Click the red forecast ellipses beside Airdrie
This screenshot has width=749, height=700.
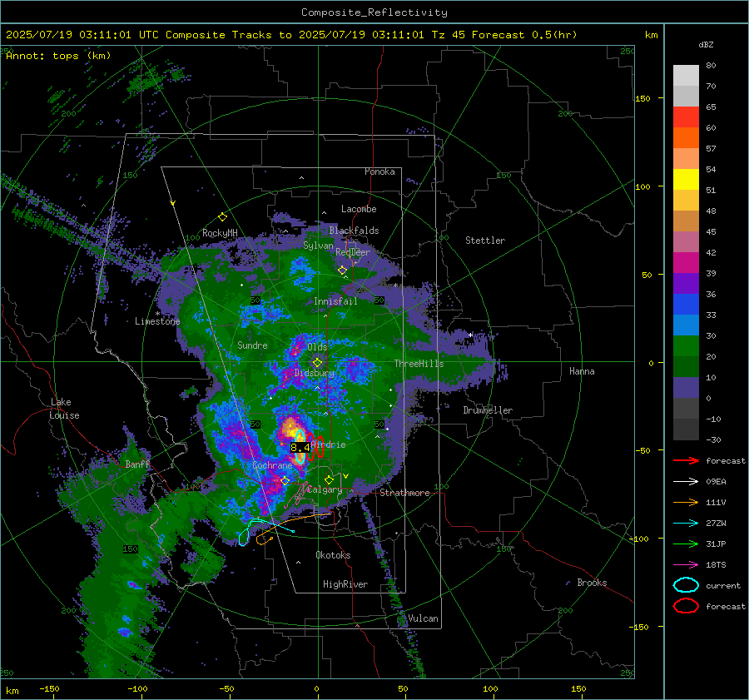tap(315, 447)
